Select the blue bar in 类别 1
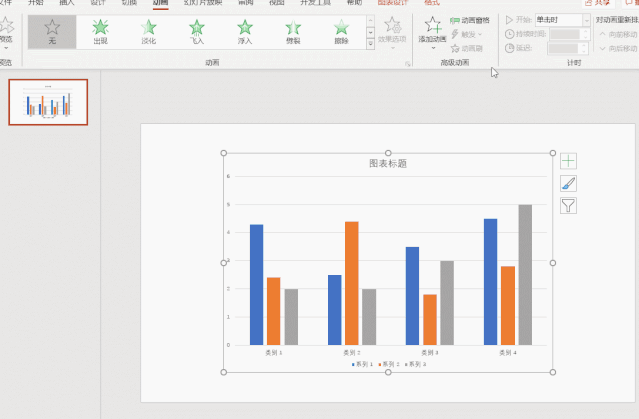The height and width of the screenshot is (419, 639). tap(256, 284)
